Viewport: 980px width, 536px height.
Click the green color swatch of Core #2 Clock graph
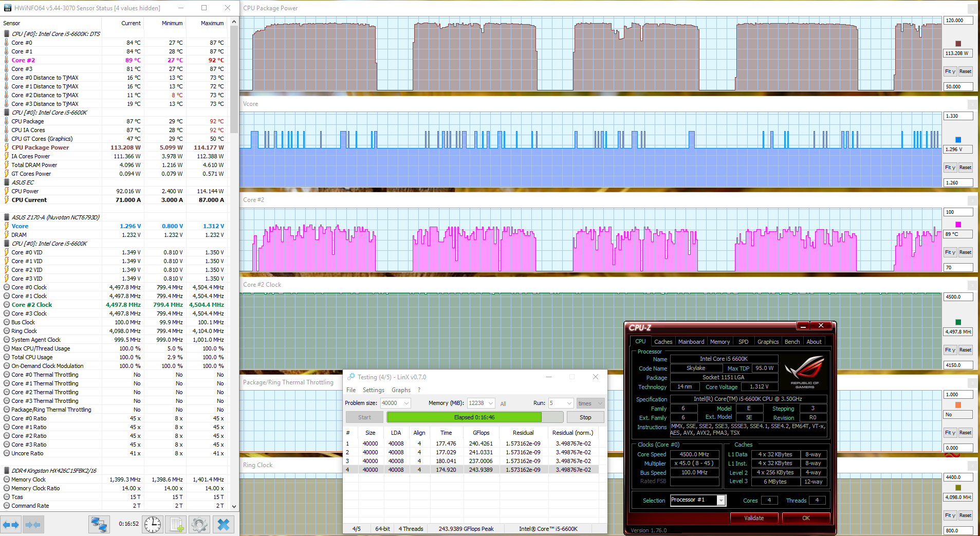(958, 322)
